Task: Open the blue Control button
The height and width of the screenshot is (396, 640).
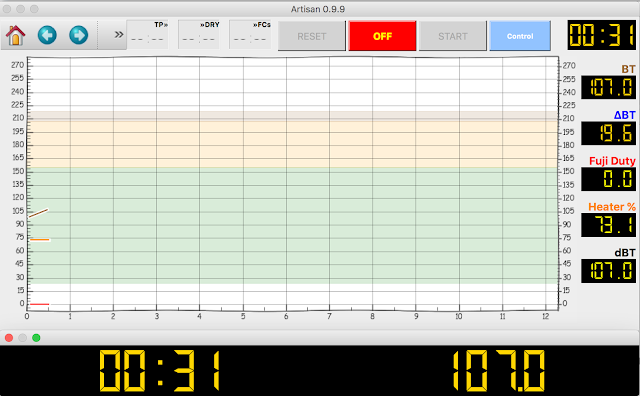Action: (520, 36)
